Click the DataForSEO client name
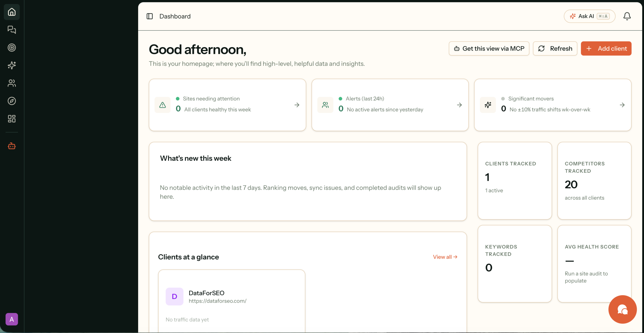The width and height of the screenshot is (644, 333). tap(206, 293)
